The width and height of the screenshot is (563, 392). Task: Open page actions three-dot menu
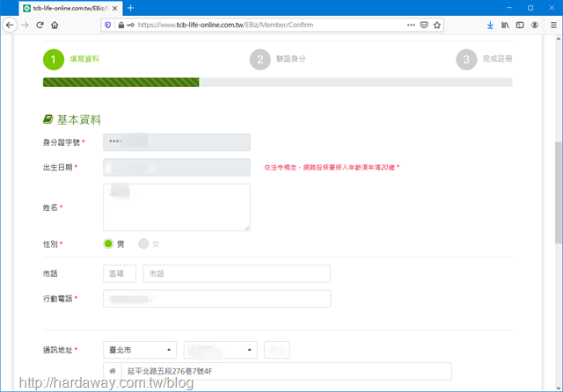[411, 25]
